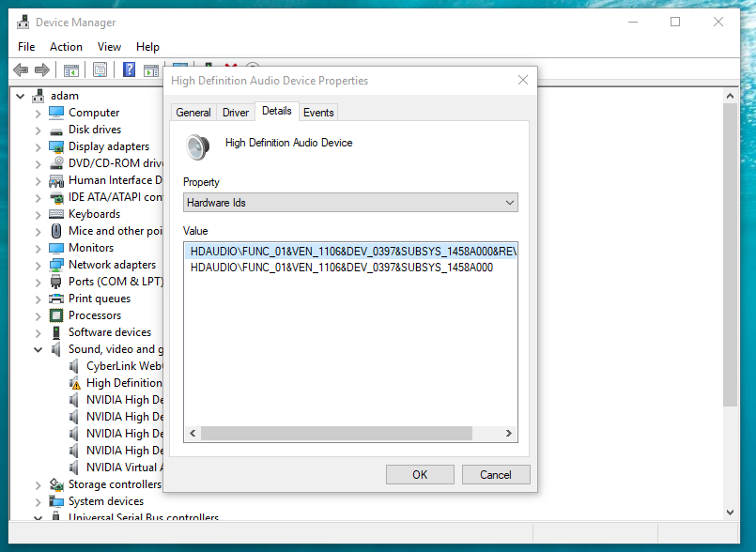Click the Device Manager title bar icon
This screenshot has width=756, height=552.
tap(23, 23)
